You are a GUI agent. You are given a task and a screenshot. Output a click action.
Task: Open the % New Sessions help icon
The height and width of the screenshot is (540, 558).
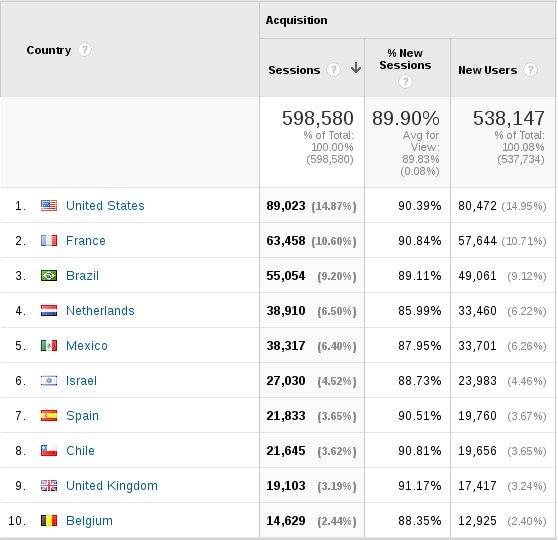point(405,82)
